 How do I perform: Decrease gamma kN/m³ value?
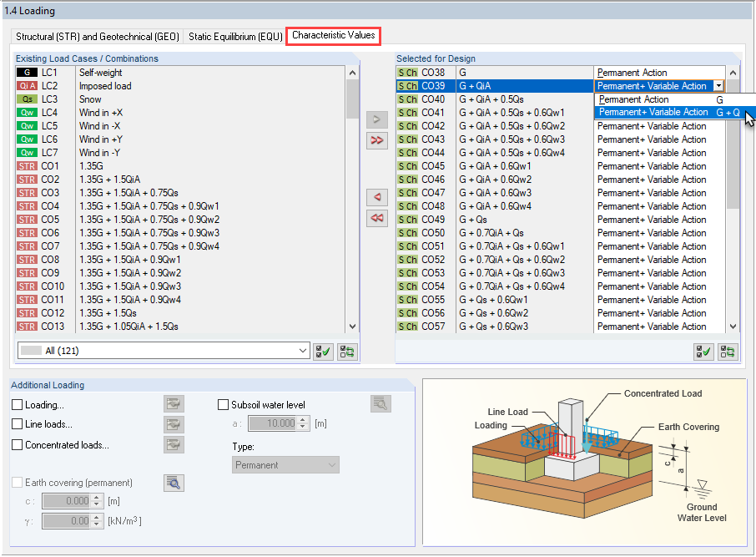(97, 524)
